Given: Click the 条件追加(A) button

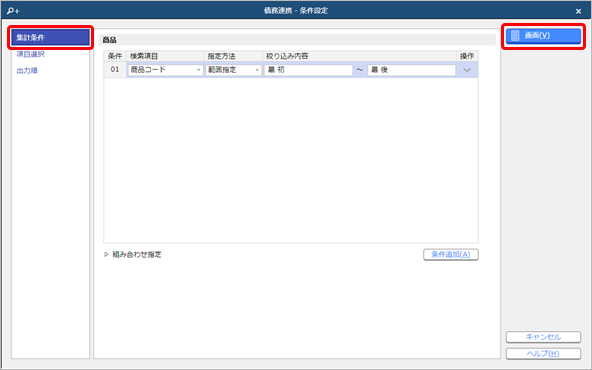Looking at the screenshot, I should (x=451, y=254).
